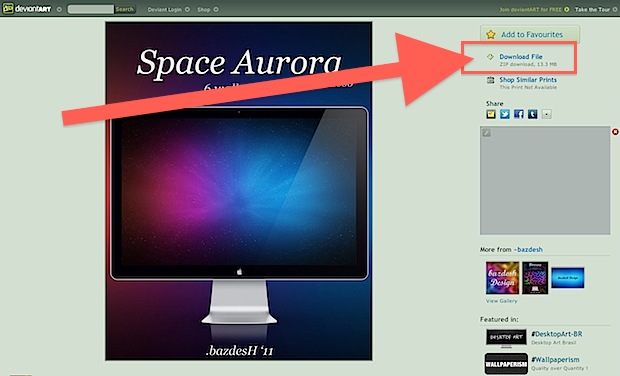The image size is (620, 376).
Task: Click the small icon in the grey ad box corner
Action: 486,133
